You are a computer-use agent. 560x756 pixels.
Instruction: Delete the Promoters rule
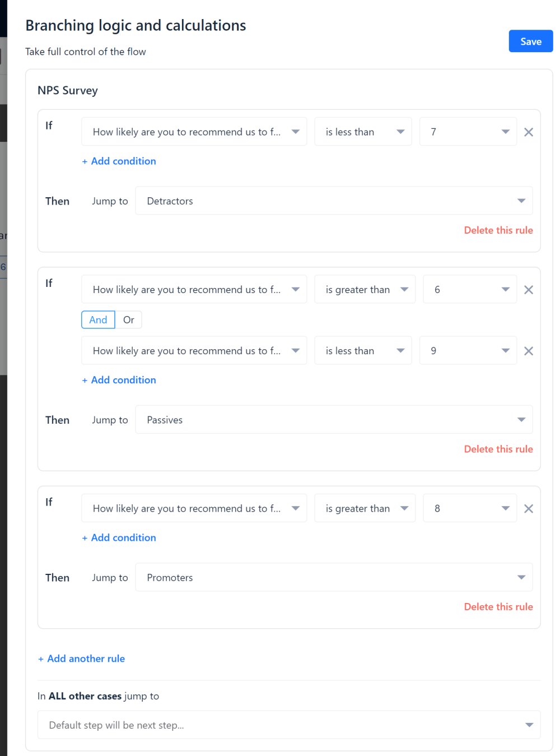[x=498, y=607]
